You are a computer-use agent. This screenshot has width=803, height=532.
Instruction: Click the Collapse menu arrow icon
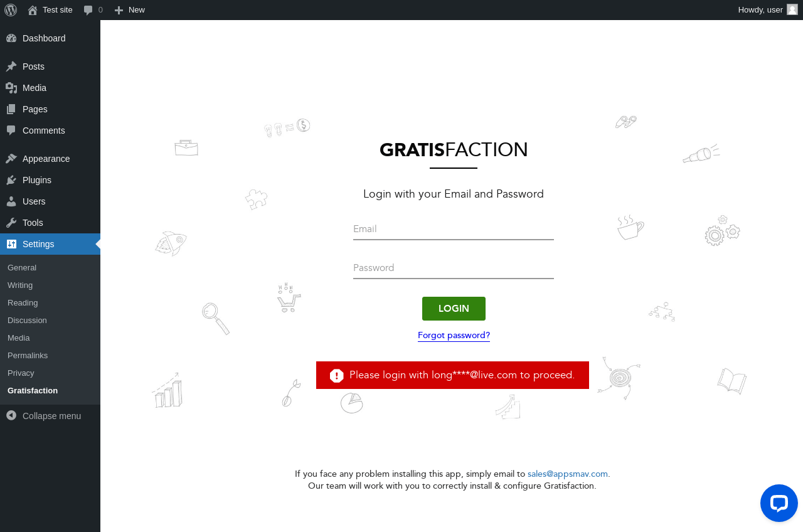tap(11, 415)
